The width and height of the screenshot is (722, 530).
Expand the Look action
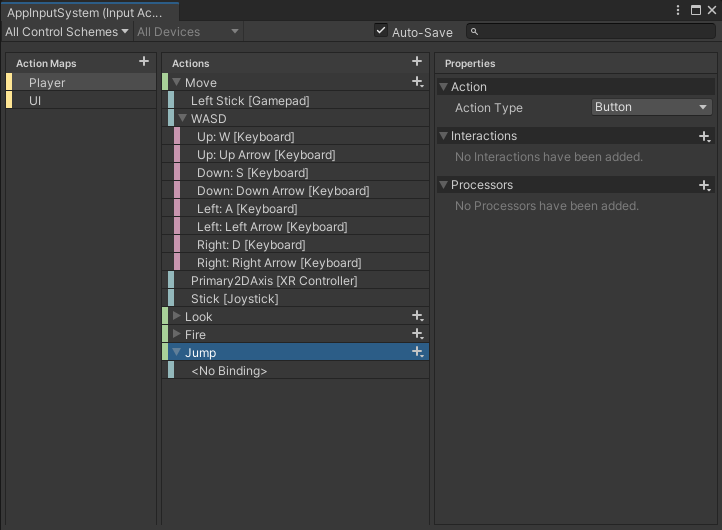(x=177, y=316)
